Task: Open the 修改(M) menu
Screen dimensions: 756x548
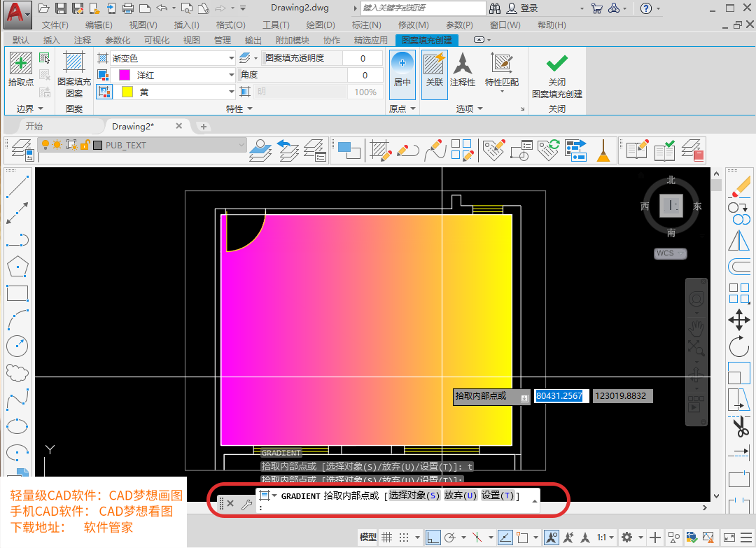Action: pos(413,24)
